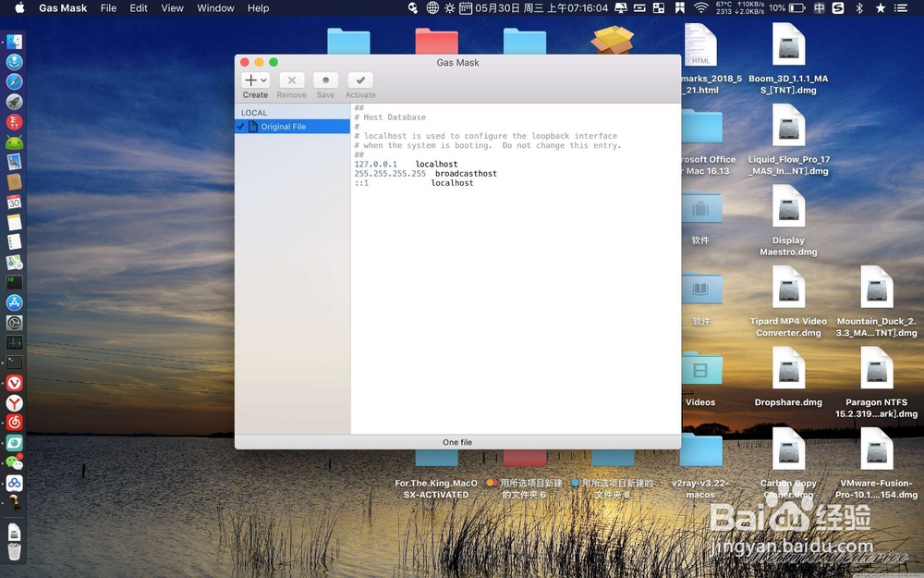Open System Preferences from the Dock
This screenshot has height=578, width=924.
click(x=14, y=323)
